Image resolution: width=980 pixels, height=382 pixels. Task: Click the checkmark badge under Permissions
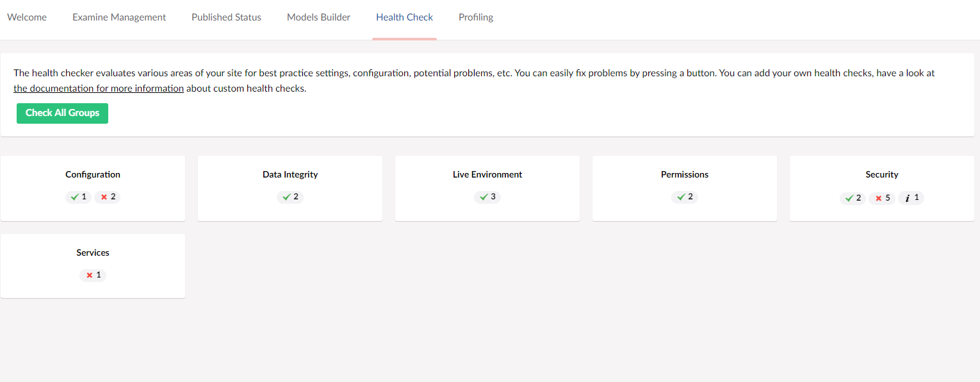tap(685, 197)
